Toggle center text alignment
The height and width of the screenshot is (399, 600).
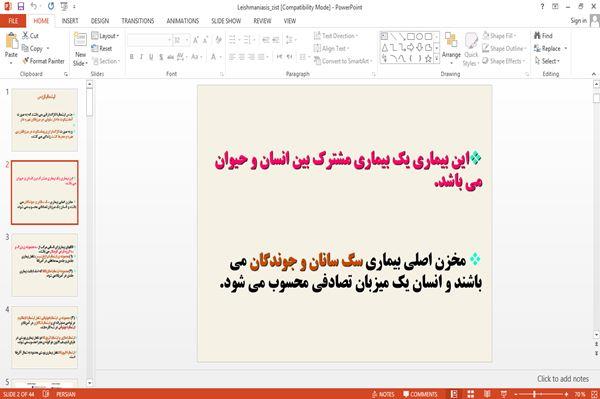pos(241,57)
